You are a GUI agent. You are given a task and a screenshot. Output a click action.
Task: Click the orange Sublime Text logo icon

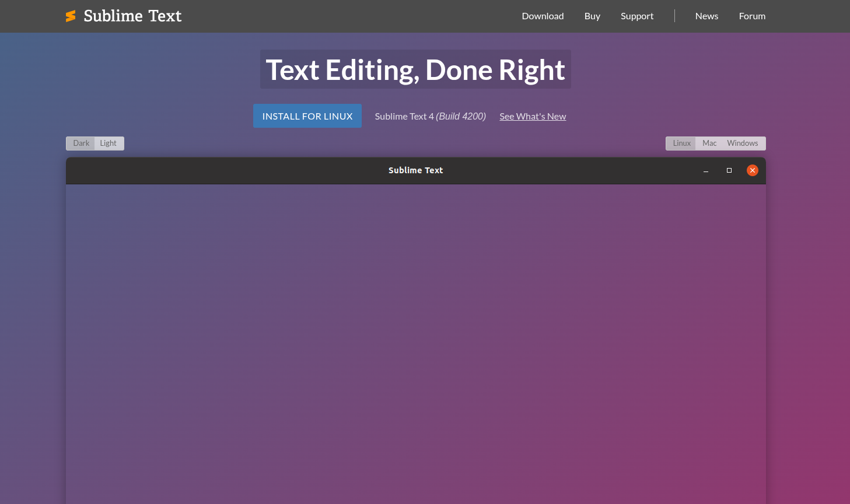[71, 16]
